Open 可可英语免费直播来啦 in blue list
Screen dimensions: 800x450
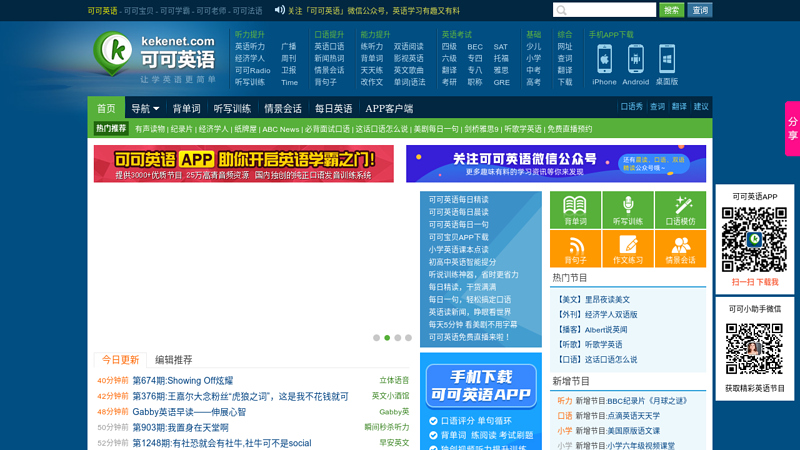469,337
